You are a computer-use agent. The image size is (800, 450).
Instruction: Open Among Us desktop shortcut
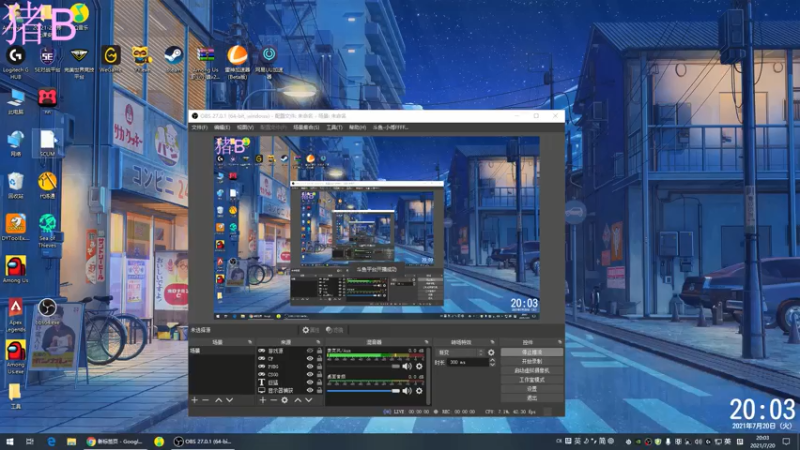click(15, 270)
